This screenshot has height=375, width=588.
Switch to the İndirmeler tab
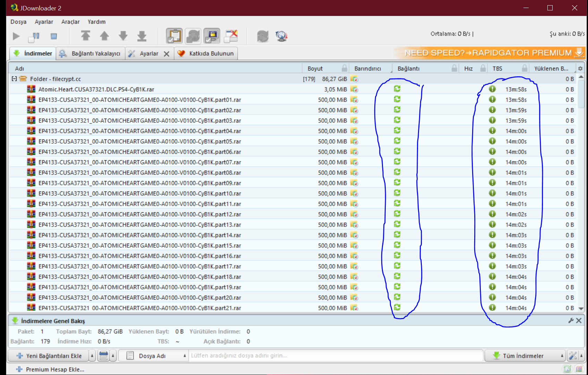click(x=33, y=53)
